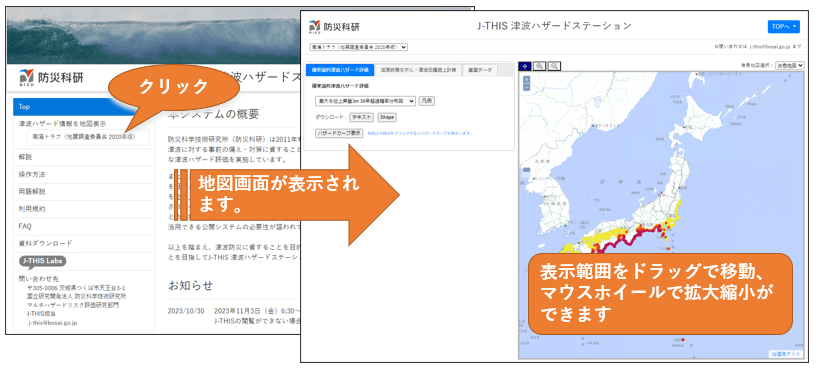Download data with the Shape button
This screenshot has height=368, width=817.
pyautogui.click(x=387, y=117)
